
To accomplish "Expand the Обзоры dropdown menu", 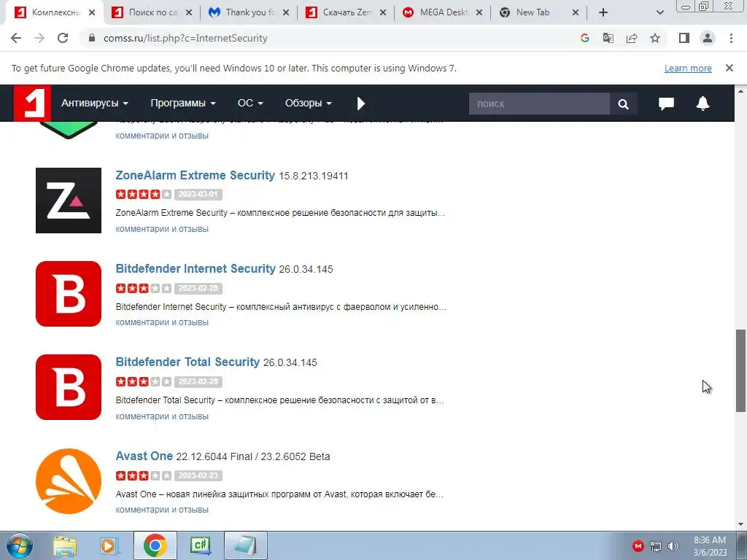I will pyautogui.click(x=309, y=103).
